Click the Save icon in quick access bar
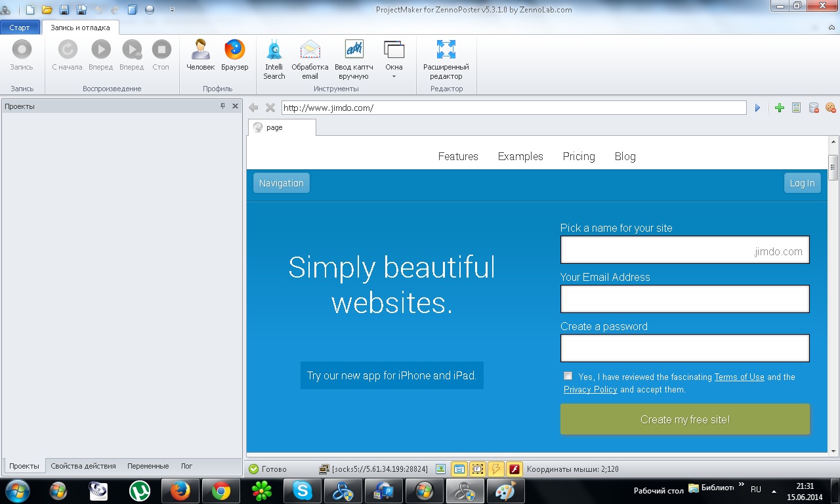This screenshot has height=504, width=840. click(x=64, y=10)
